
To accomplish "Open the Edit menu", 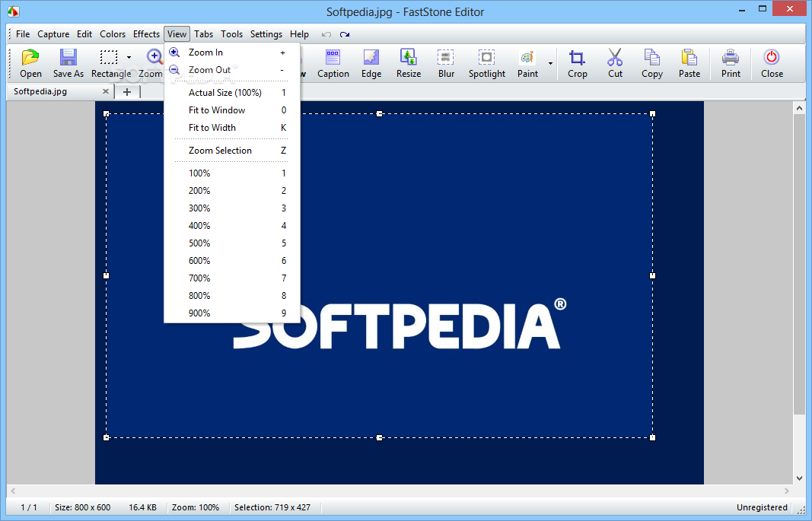I will click(x=84, y=34).
